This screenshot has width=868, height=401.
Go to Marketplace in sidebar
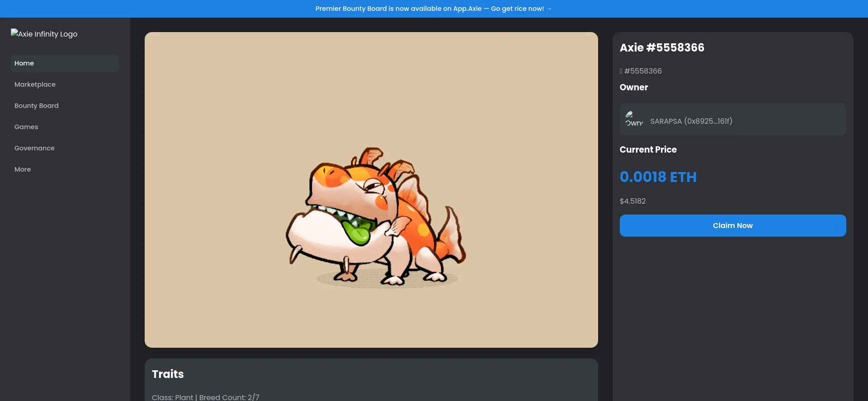65,84
